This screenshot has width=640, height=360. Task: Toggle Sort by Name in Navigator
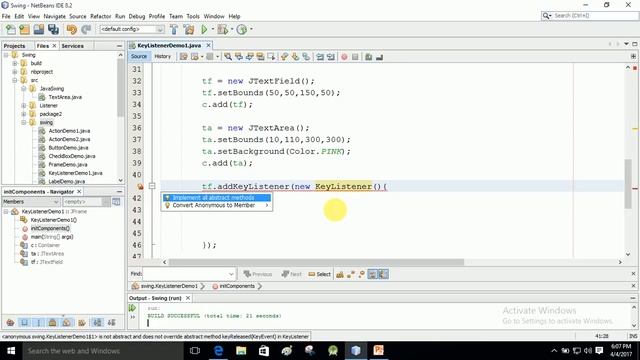tap(97, 323)
